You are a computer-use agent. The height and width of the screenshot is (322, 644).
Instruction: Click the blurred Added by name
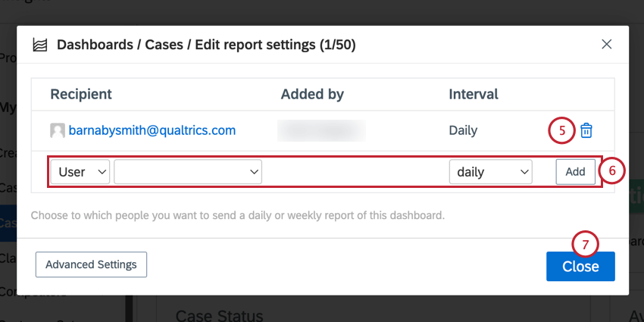coord(321,130)
